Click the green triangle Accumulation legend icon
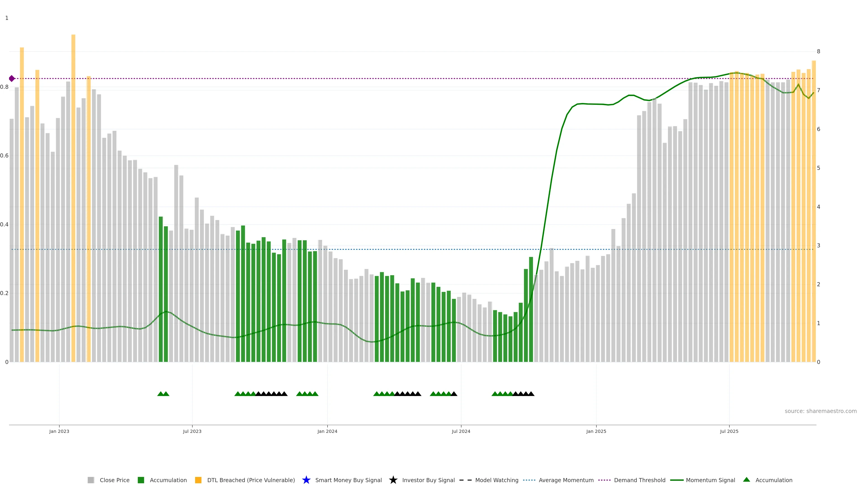Viewport: 868px width, 488px height. [746, 480]
